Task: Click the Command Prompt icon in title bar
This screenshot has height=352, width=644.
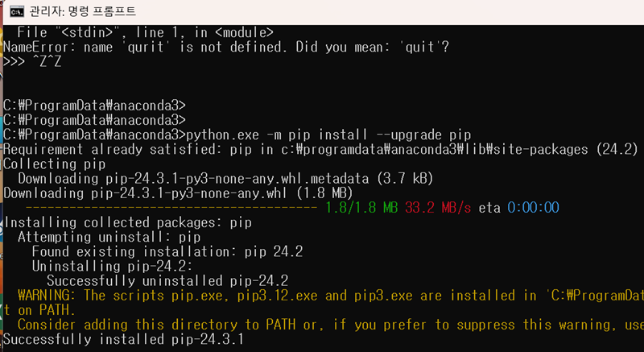Action: (x=13, y=11)
